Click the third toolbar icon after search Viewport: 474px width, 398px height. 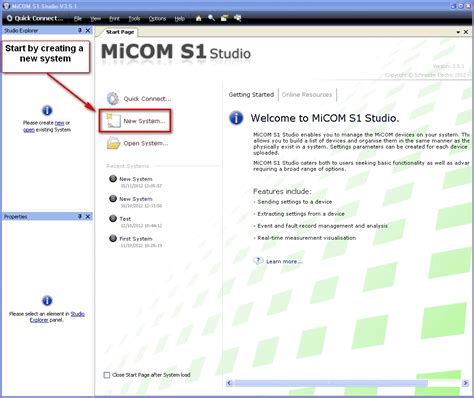pos(224,18)
